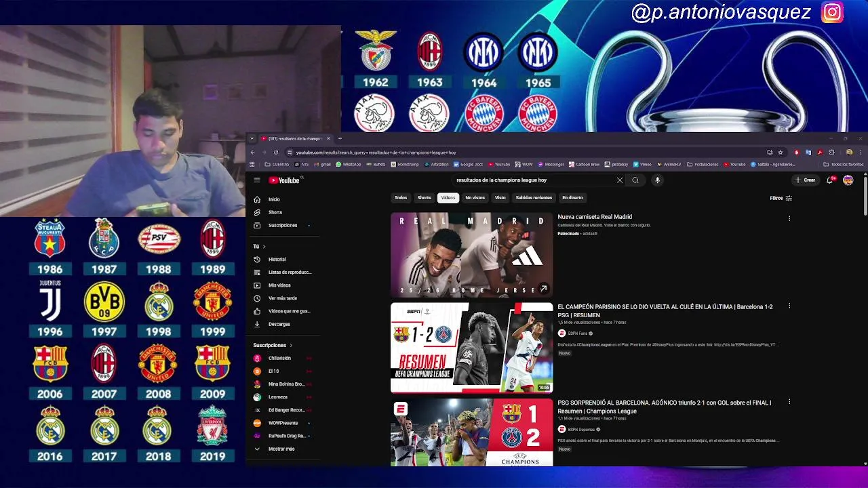Open the Messenger bookmark
The width and height of the screenshot is (868, 488).
[551, 164]
